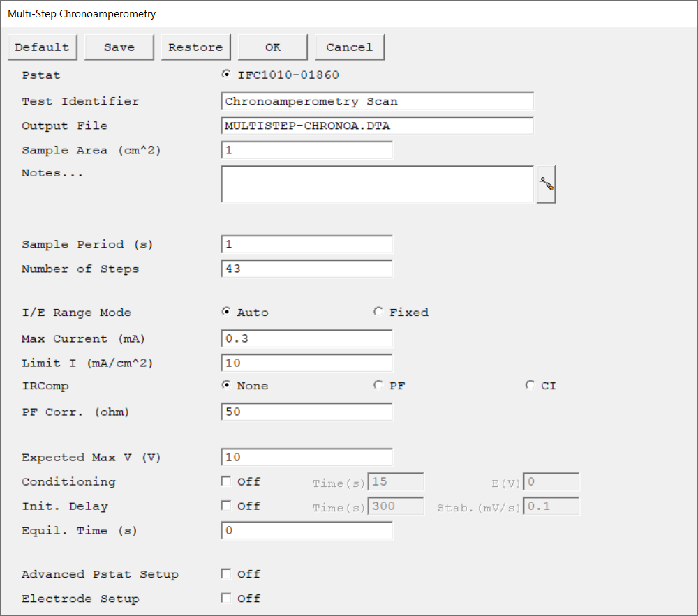Click the Pstat label
This screenshot has height=616, width=698.
[41, 75]
